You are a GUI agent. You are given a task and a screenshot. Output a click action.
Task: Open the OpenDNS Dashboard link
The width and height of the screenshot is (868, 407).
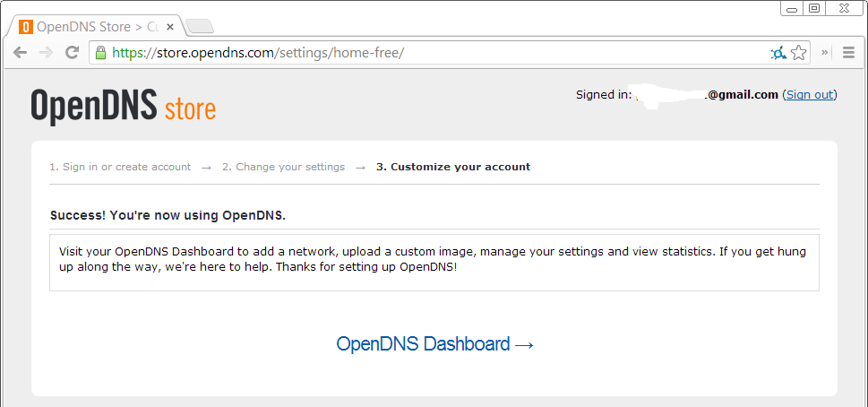[x=435, y=344]
